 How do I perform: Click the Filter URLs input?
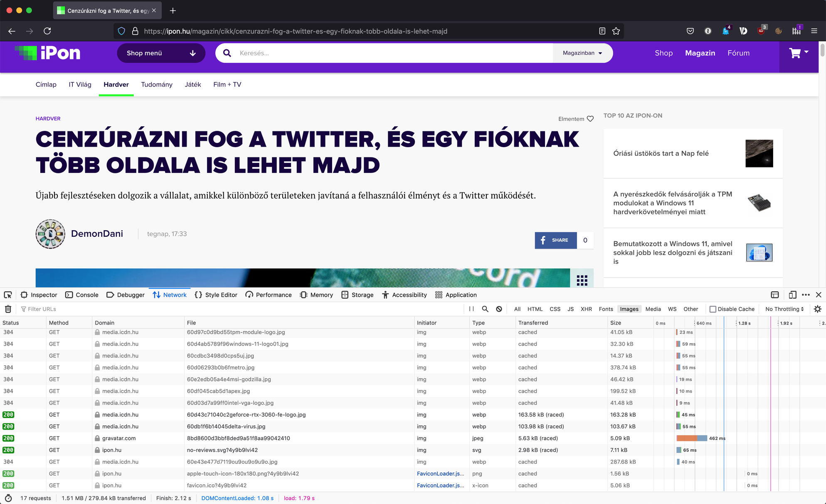(241, 309)
